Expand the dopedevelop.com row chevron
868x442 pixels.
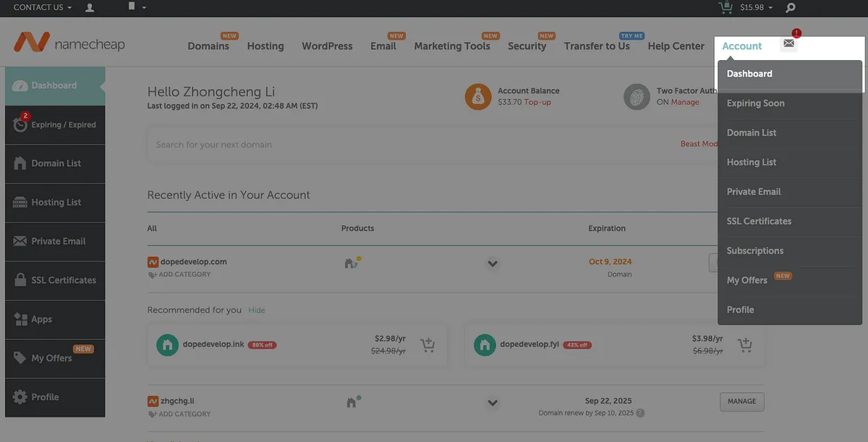(493, 263)
